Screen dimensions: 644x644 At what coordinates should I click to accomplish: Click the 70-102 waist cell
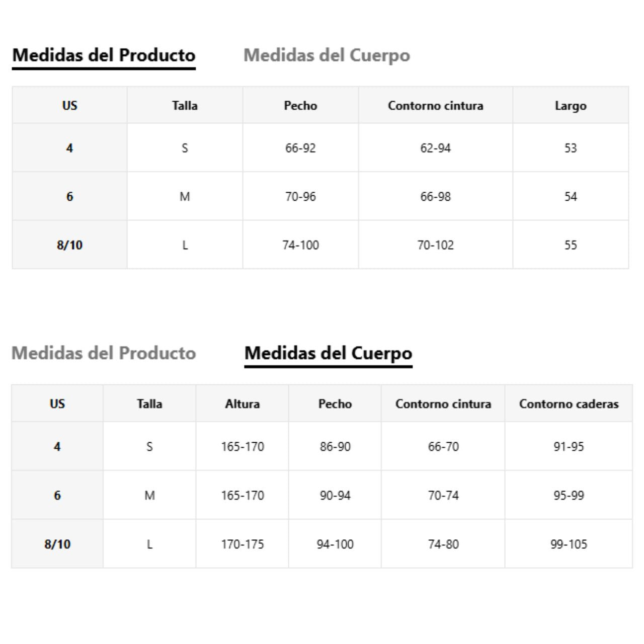click(435, 245)
